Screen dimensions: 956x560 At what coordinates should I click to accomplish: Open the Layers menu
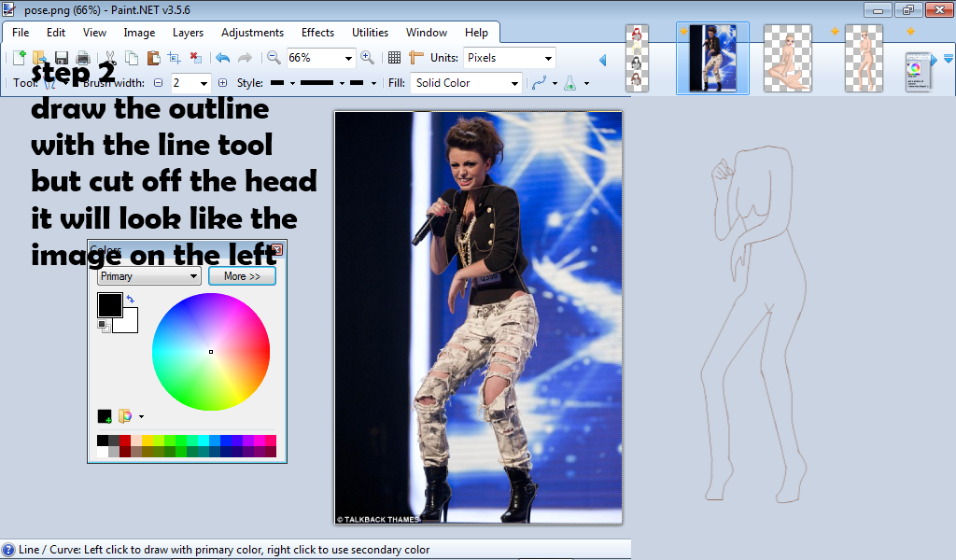(188, 33)
